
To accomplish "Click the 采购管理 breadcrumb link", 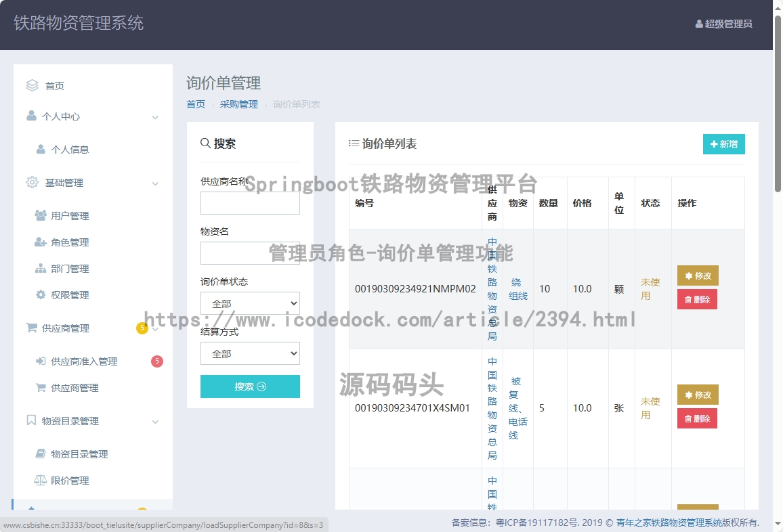I will tap(238, 104).
